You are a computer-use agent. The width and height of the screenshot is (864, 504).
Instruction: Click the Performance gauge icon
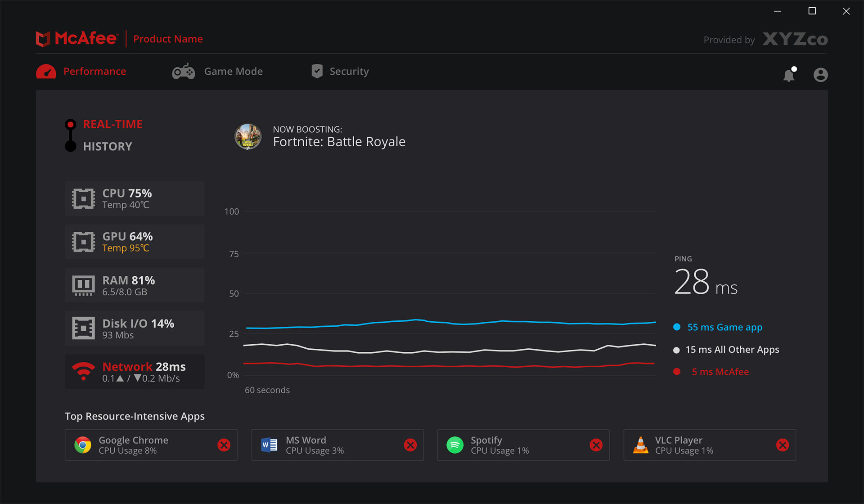pos(46,72)
